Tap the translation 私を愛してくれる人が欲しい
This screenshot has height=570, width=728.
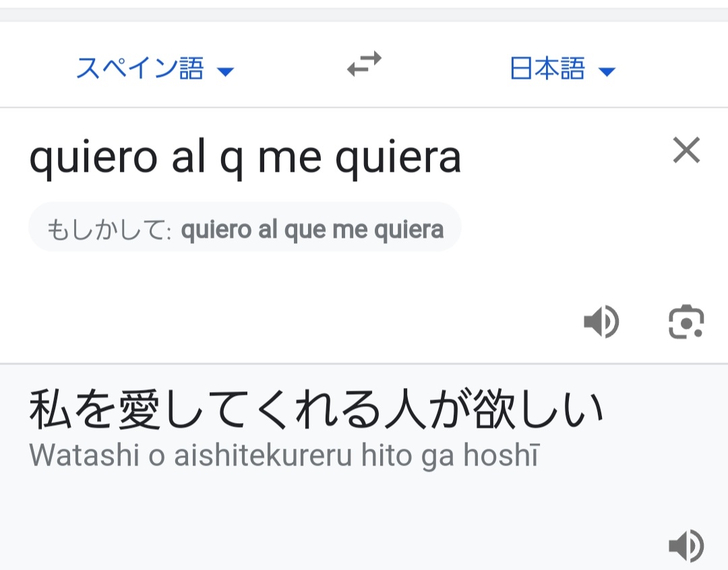click(316, 410)
